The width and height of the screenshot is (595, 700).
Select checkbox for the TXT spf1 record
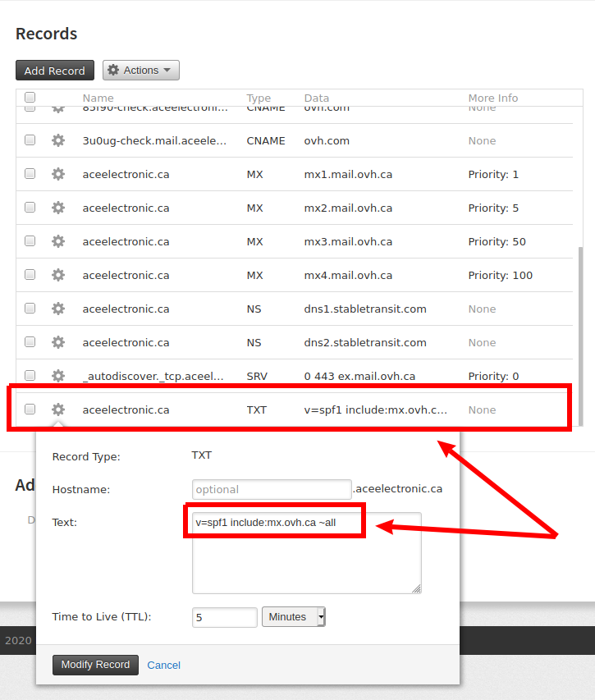click(x=30, y=409)
